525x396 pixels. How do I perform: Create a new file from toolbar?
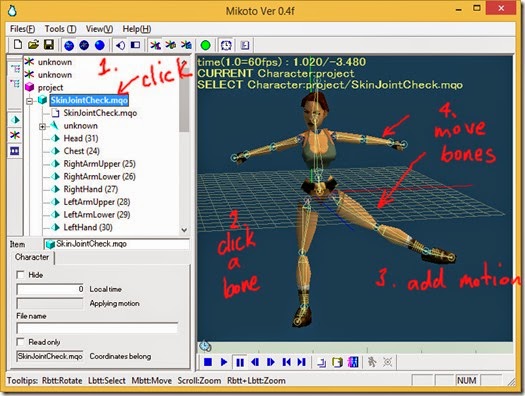(18, 45)
